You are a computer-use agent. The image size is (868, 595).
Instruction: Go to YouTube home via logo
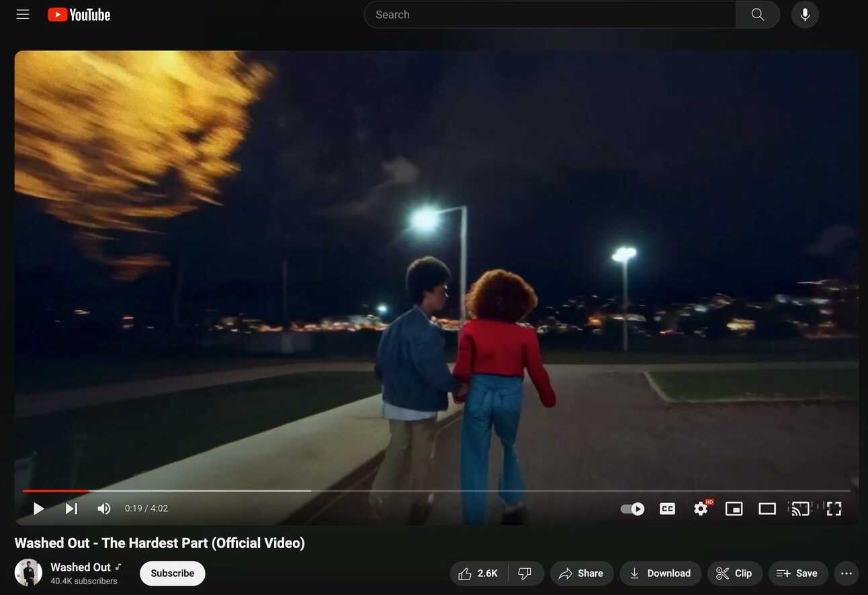(79, 15)
